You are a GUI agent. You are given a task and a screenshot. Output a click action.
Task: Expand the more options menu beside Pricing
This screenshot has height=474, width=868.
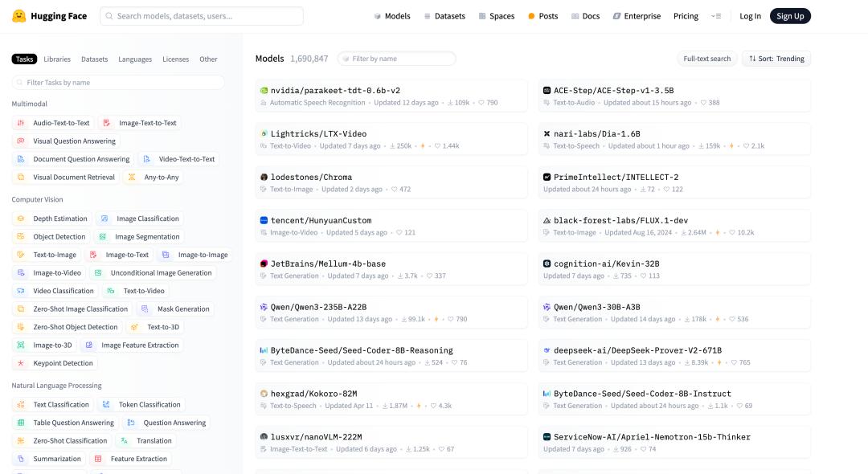[x=716, y=16]
